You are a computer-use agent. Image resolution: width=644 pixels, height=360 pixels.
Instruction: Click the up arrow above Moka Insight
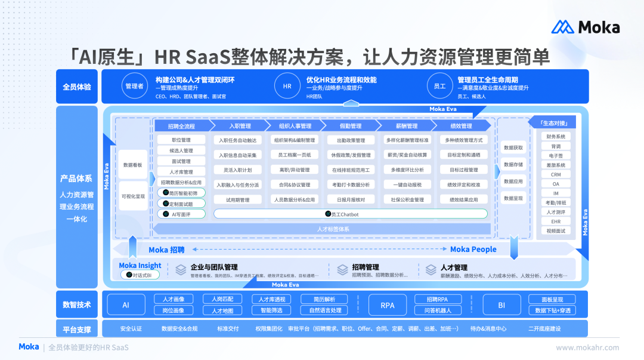[132, 246]
